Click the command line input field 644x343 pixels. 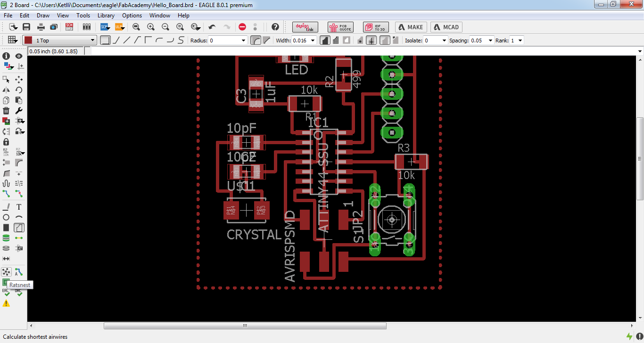tap(363, 51)
